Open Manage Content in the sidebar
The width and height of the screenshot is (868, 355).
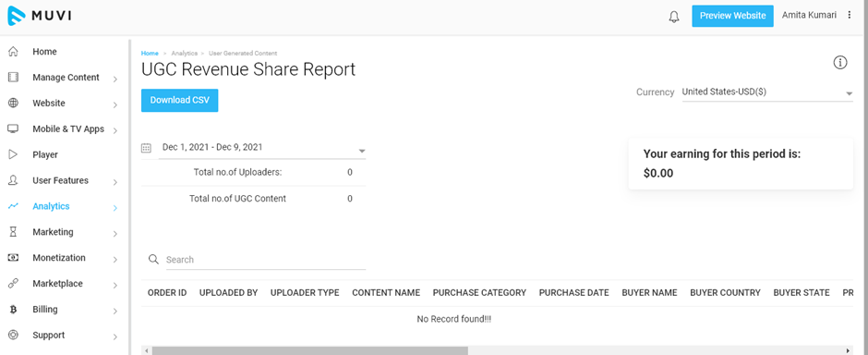(66, 78)
